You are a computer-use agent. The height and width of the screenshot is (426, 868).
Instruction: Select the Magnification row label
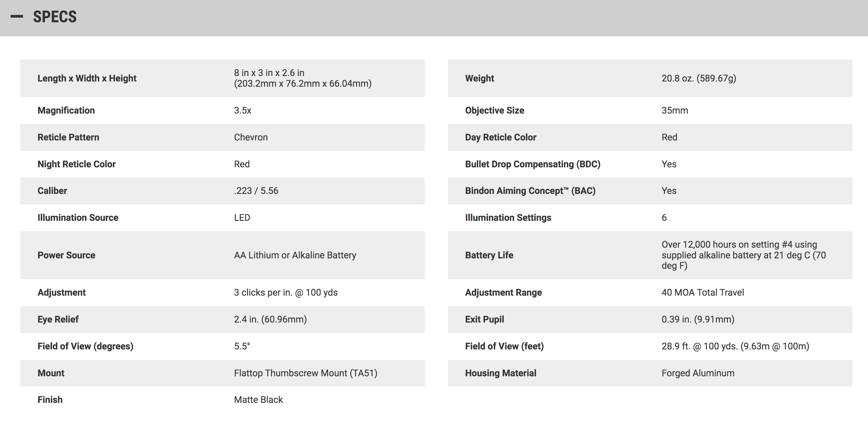pyautogui.click(x=66, y=110)
